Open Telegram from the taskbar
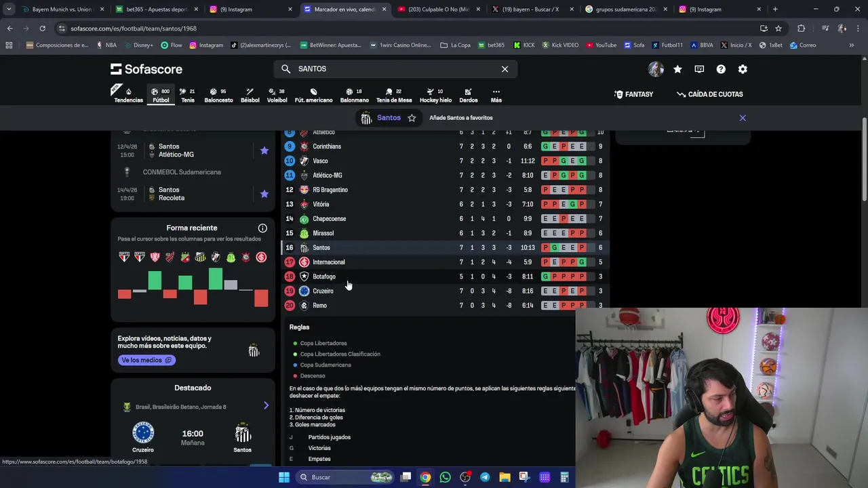The width and height of the screenshot is (868, 488). [485, 477]
